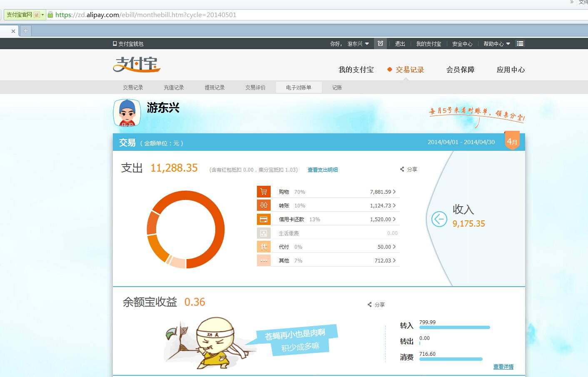Expand the 转账 1,124.73 row chevron

coord(394,205)
